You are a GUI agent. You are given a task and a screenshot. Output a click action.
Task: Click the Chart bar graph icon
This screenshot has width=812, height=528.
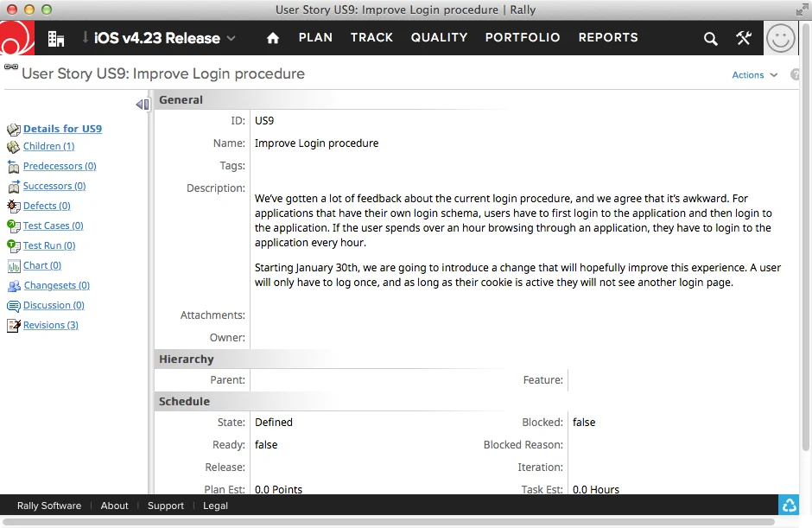pos(14,266)
